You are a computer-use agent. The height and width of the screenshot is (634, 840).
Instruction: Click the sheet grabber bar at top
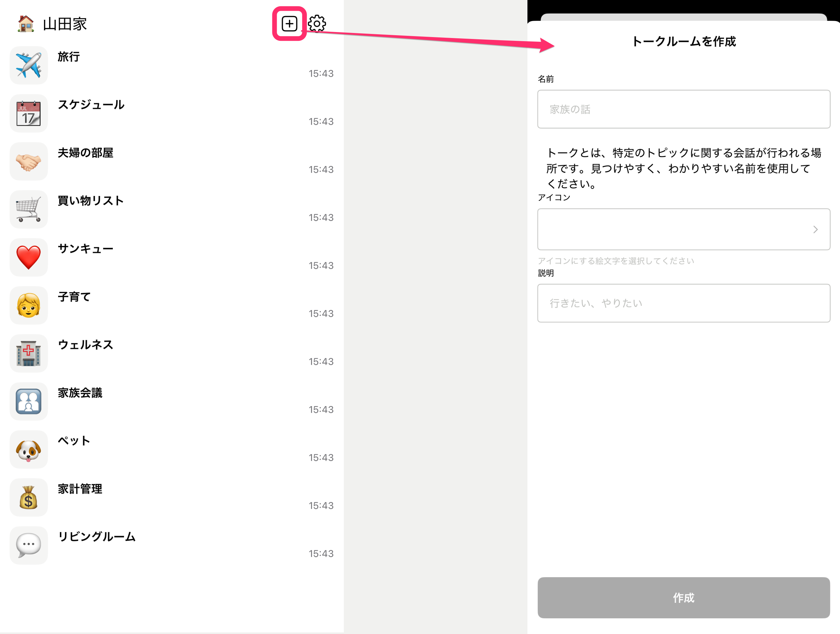[x=683, y=17]
